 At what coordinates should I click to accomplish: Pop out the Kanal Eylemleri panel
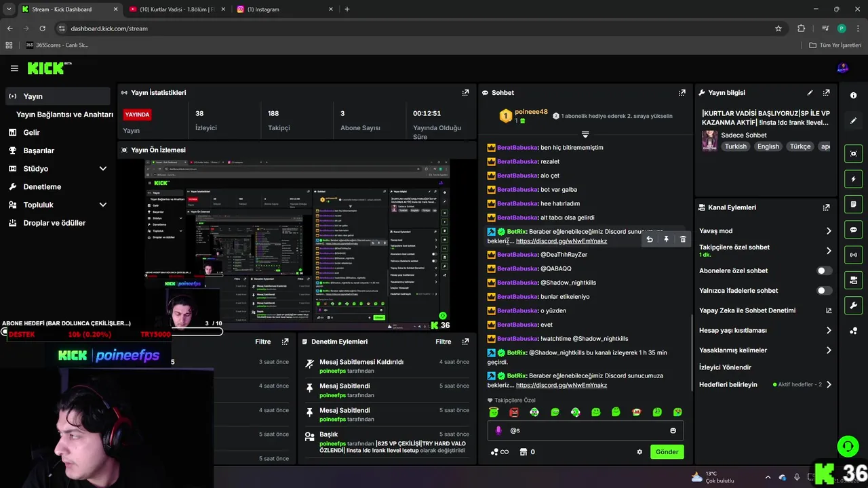coord(826,207)
